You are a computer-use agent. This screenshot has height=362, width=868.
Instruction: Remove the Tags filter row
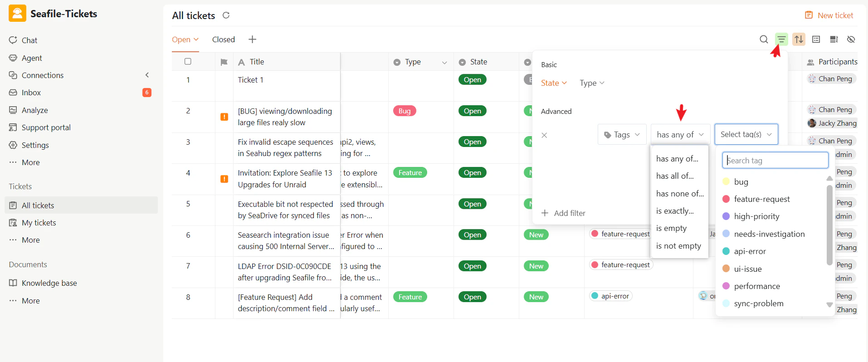544,135
